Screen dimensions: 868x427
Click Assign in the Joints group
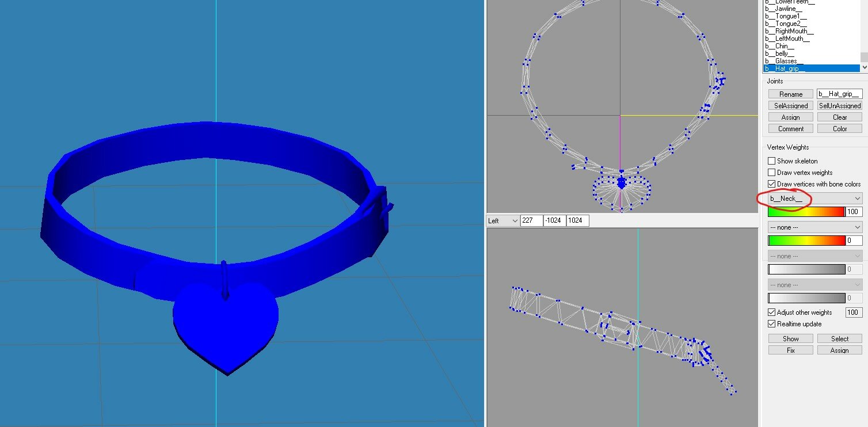tap(791, 117)
